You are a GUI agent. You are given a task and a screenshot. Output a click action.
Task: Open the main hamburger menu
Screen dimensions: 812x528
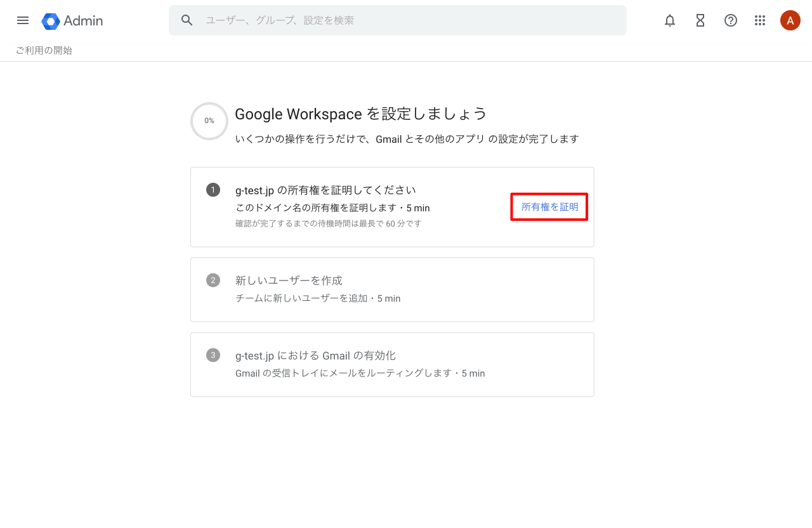pyautogui.click(x=23, y=20)
